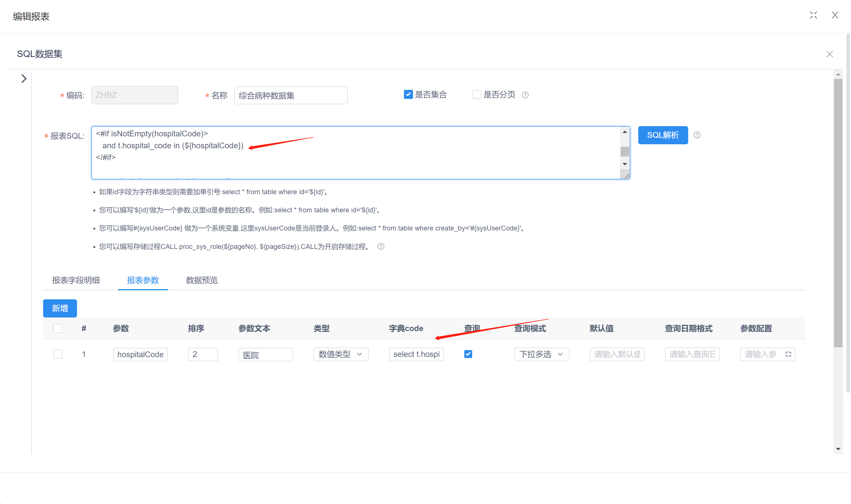This screenshot has height=504, width=851.
Task: Click the panel vertical scrollbar thumb
Action: point(838,213)
